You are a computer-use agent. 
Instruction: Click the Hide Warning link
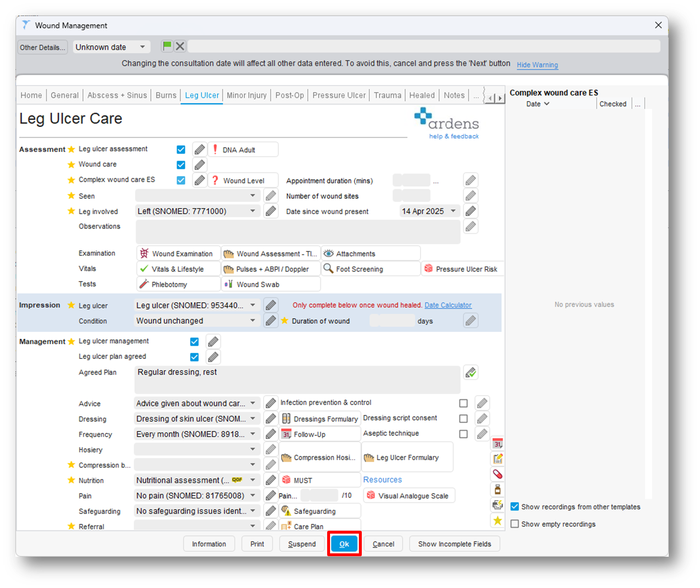tap(537, 65)
